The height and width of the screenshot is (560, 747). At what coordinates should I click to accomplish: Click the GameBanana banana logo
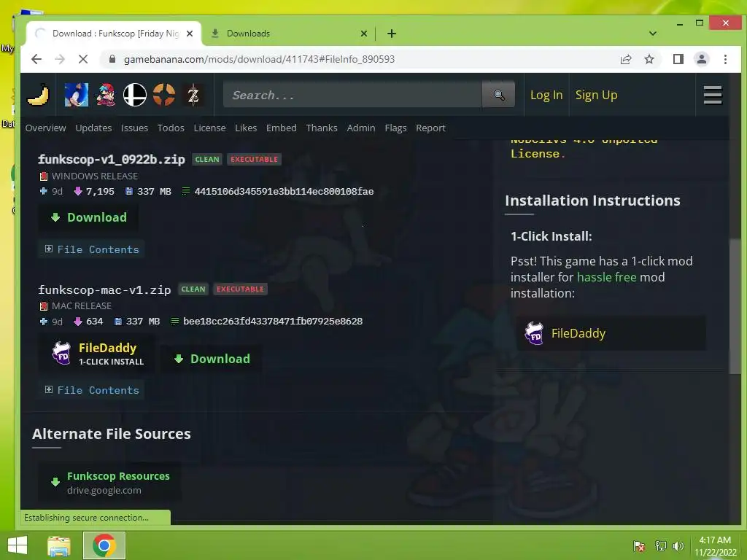point(38,95)
